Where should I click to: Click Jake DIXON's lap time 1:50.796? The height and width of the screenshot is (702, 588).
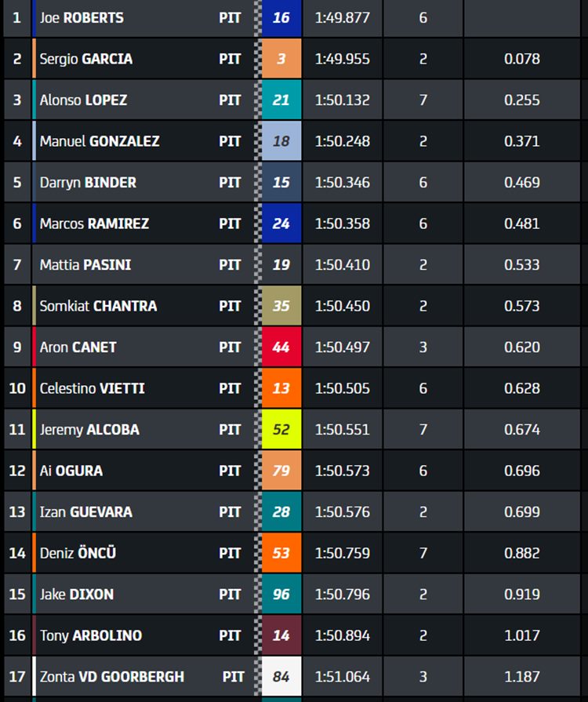[343, 594]
